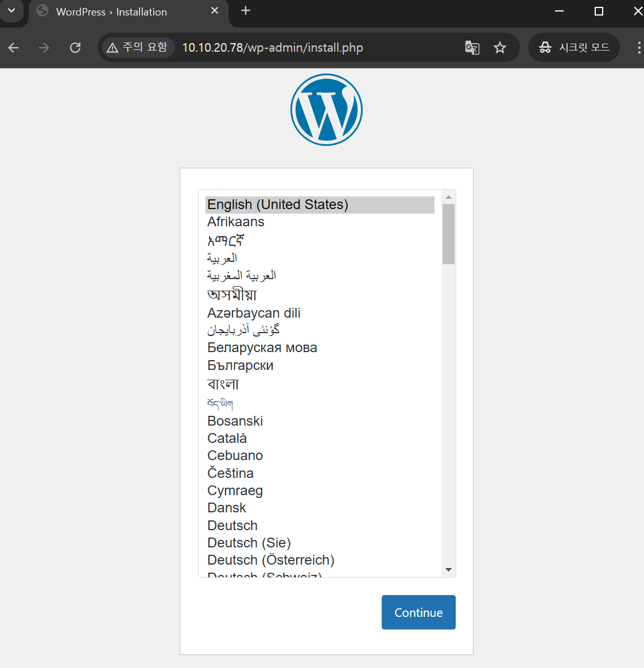Select Català language option

coord(320,438)
